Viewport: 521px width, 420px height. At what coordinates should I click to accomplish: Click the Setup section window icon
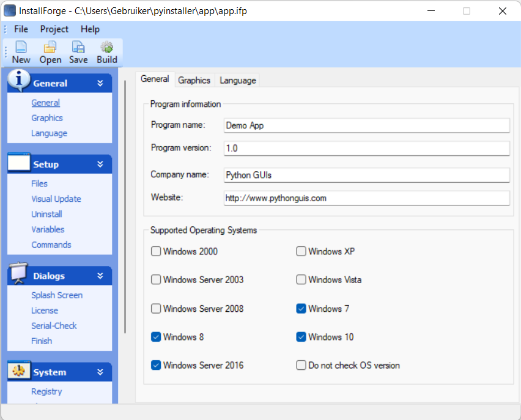pyautogui.click(x=19, y=163)
